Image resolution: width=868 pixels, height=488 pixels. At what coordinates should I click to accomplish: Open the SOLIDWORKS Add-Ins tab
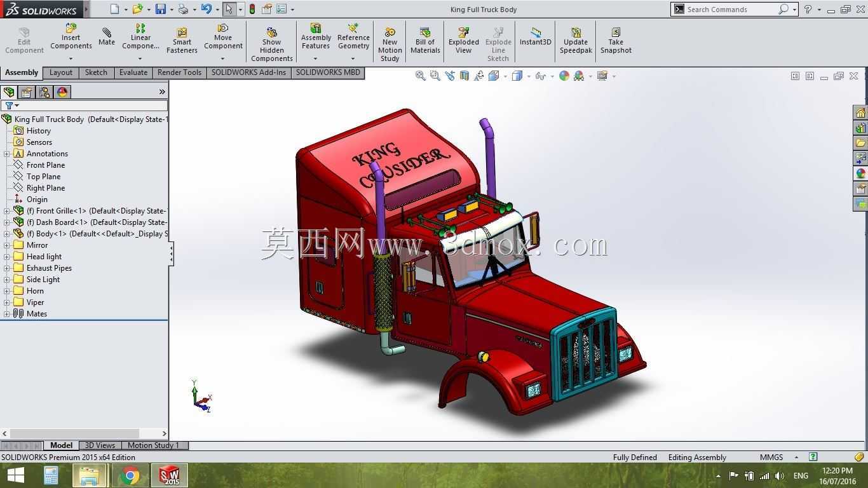(248, 72)
